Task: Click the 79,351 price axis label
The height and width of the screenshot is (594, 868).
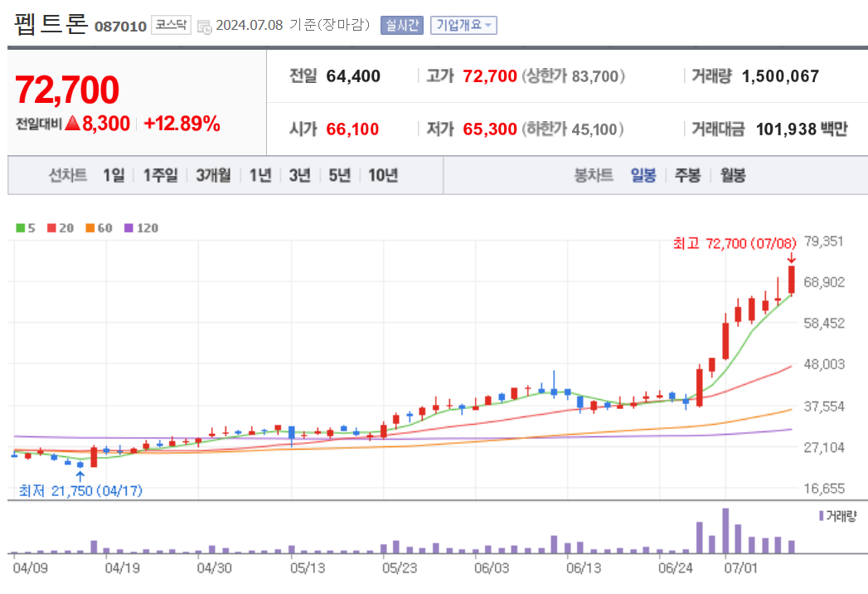Action: [824, 241]
